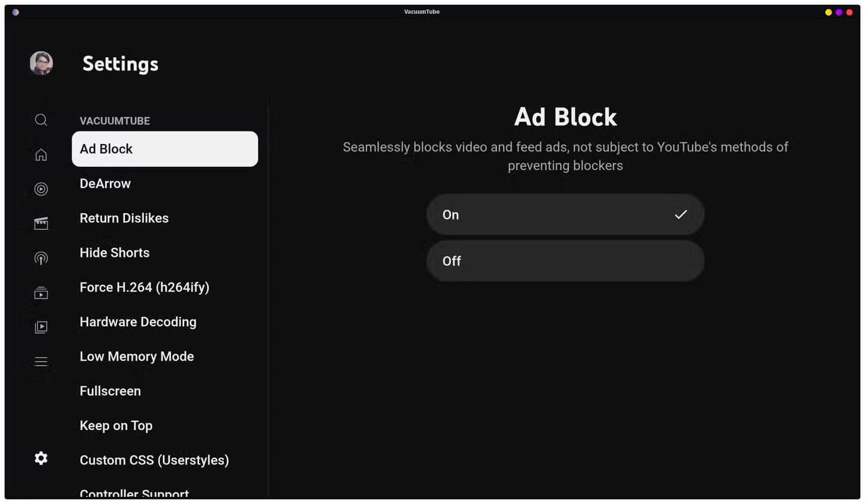Select the Library icon in the sidebar
Viewport: 865px width, 504px height.
41,327
